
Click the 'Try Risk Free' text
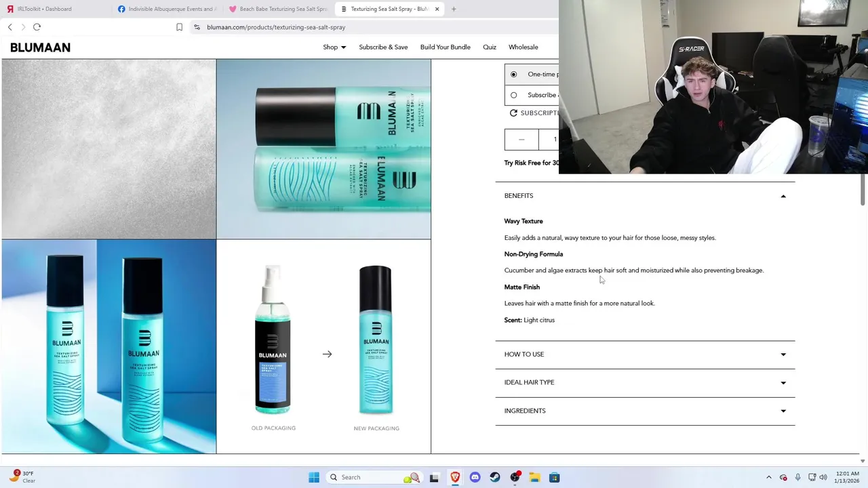532,163
